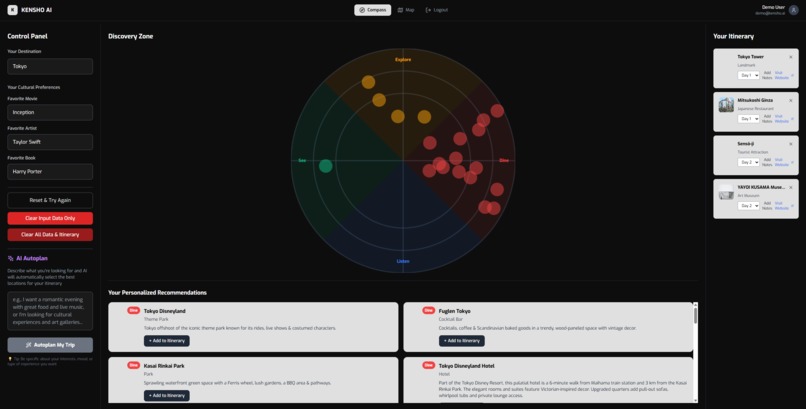Click the Kensho AI logo icon
The image size is (806, 409).
click(x=12, y=10)
